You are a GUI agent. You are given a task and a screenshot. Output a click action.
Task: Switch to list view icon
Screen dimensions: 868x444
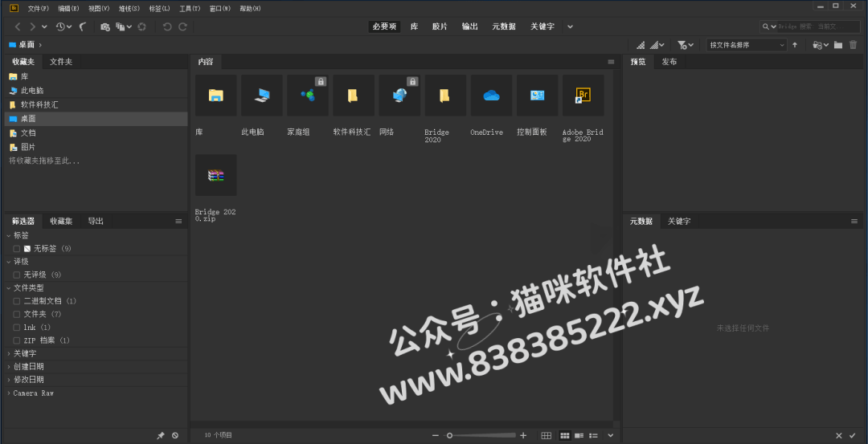(x=593, y=435)
